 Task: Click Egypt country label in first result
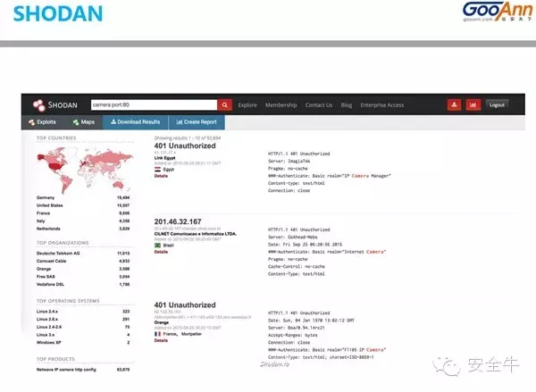click(x=169, y=170)
